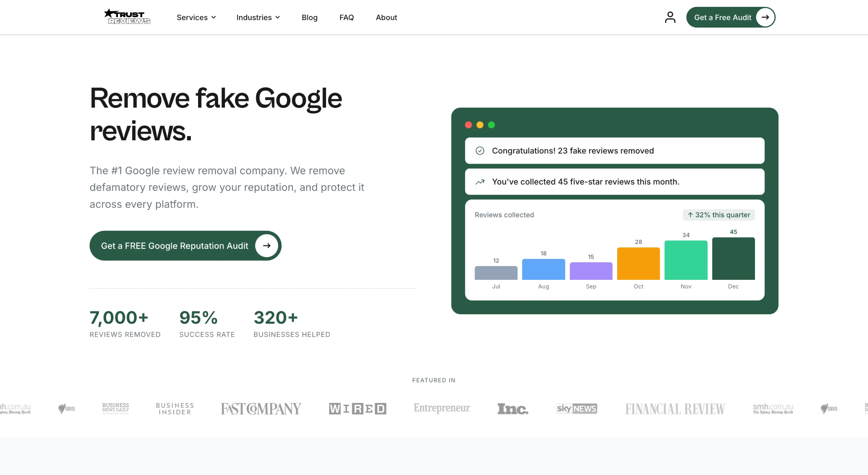868x475 pixels.
Task: Click the 32% this quarter badge
Action: pos(719,215)
